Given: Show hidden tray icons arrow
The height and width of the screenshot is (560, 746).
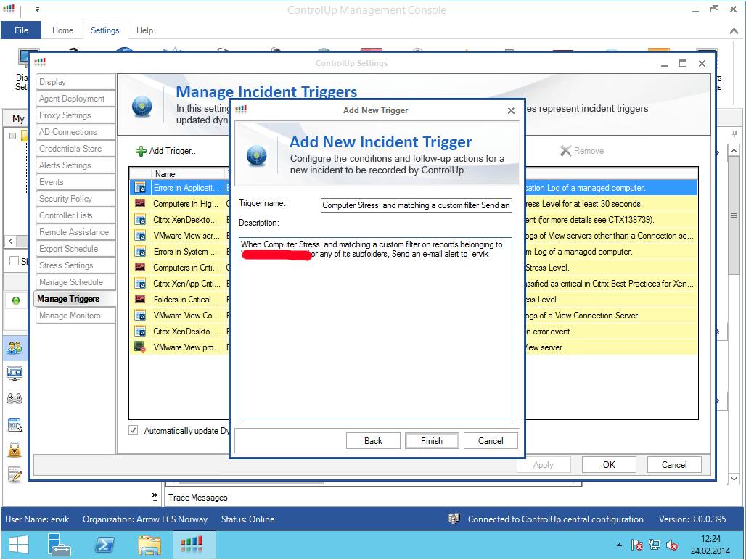Looking at the screenshot, I should (x=619, y=545).
